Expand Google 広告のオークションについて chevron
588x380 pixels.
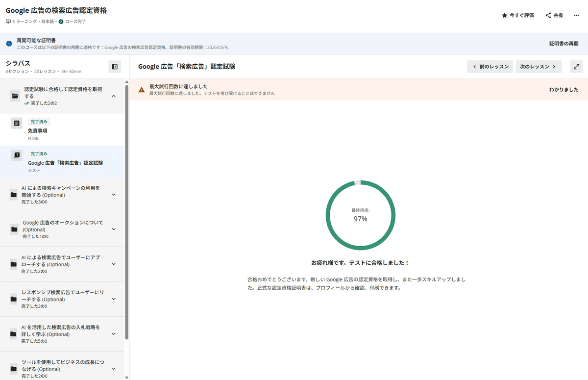pos(114,229)
